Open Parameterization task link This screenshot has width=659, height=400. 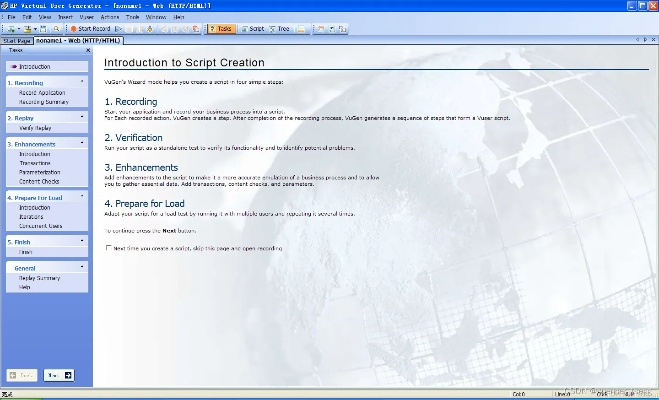[x=39, y=172]
